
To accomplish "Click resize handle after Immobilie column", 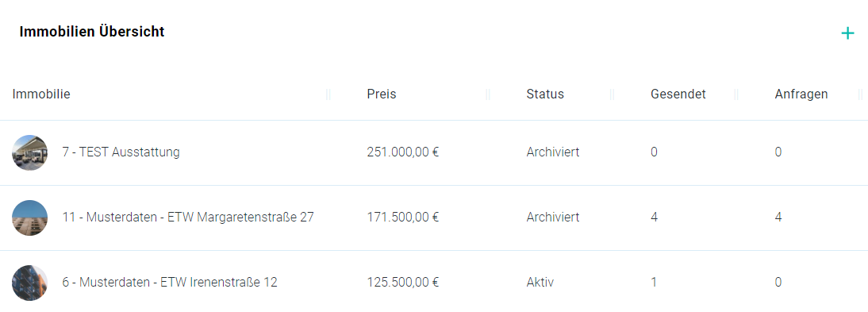I will [328, 94].
